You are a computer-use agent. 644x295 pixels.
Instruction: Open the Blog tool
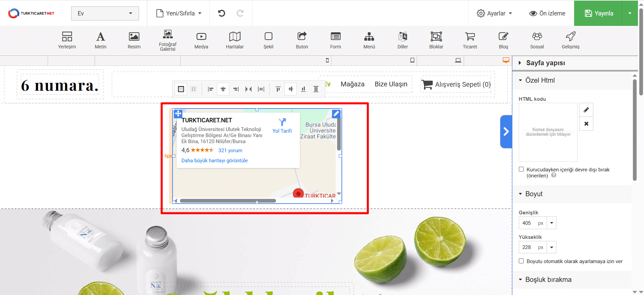(x=503, y=40)
